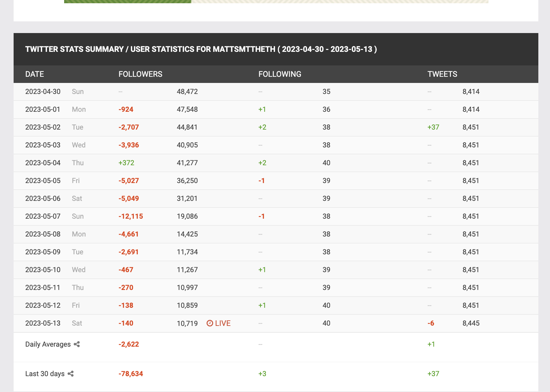Select the date 2023-05-05
The height and width of the screenshot is (392, 550).
coord(43,181)
